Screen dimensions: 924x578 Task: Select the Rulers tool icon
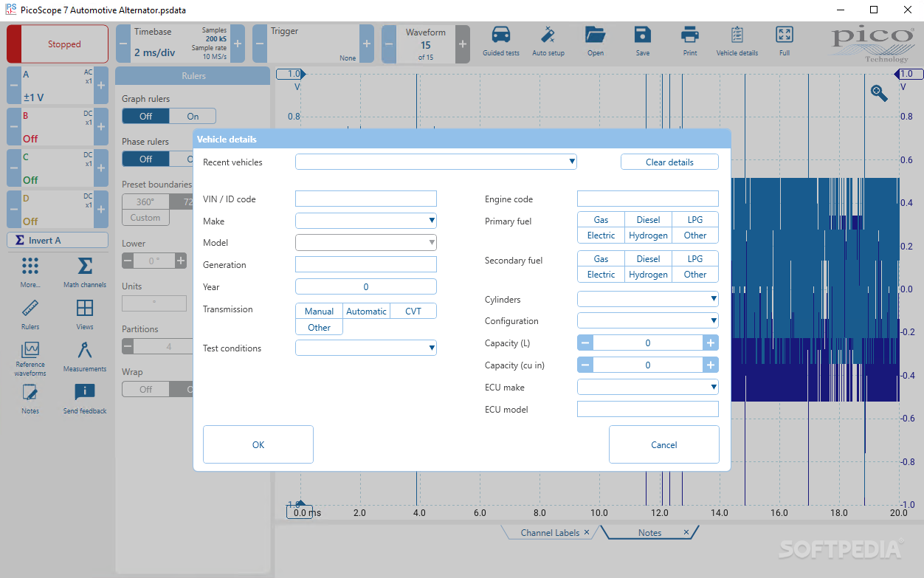pos(30,309)
